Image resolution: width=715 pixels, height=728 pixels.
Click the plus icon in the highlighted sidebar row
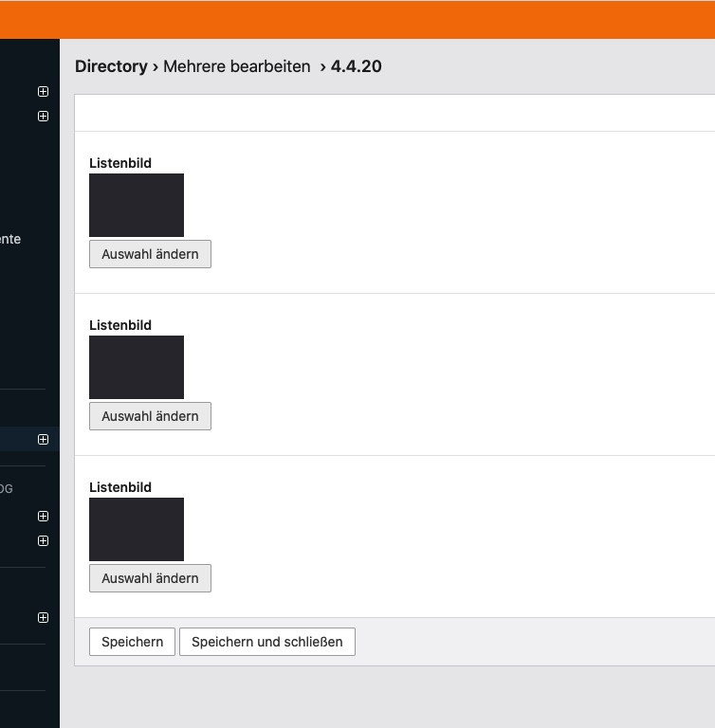(x=43, y=440)
